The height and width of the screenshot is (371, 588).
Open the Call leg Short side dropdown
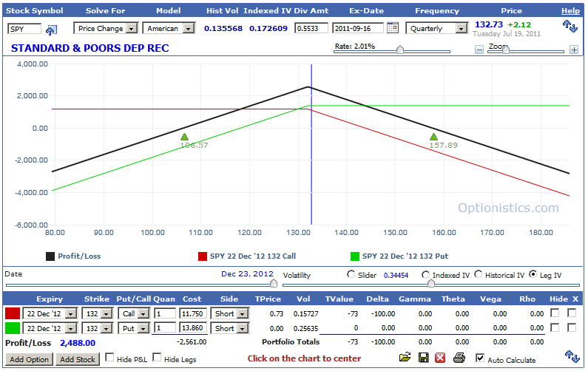point(229,313)
